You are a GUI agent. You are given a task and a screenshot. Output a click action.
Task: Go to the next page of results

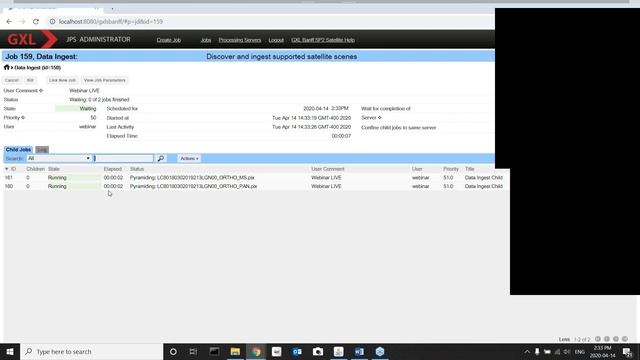click(x=616, y=339)
